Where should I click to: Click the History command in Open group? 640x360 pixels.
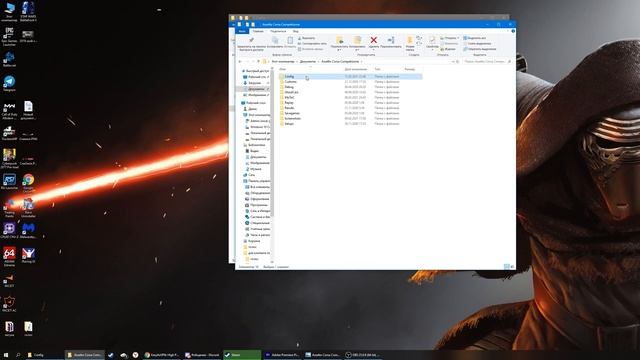[448, 49]
